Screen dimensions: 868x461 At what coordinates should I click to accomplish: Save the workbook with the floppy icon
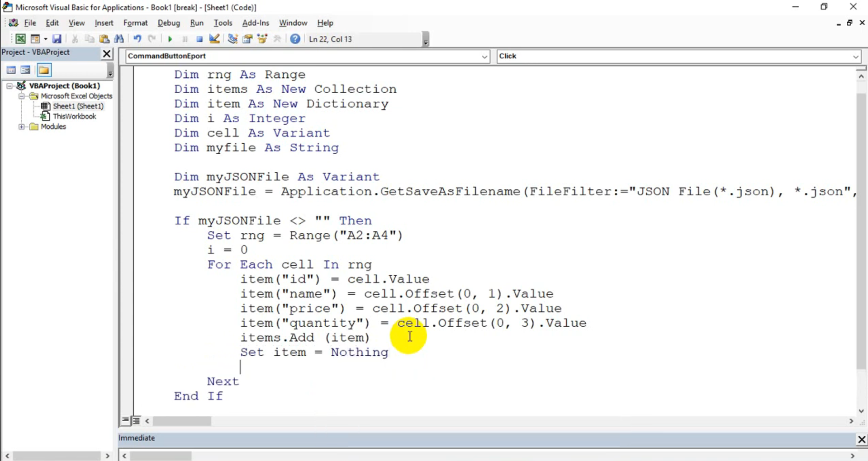pos(57,39)
